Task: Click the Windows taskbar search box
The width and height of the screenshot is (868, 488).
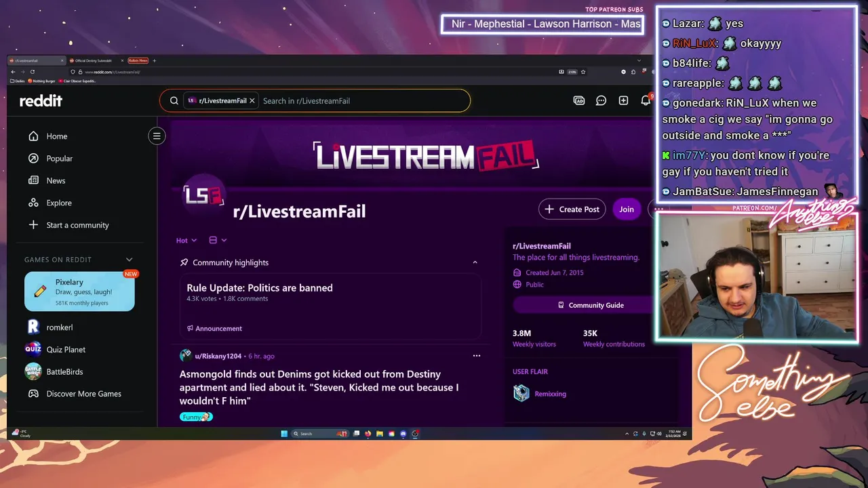Action: pos(320,434)
